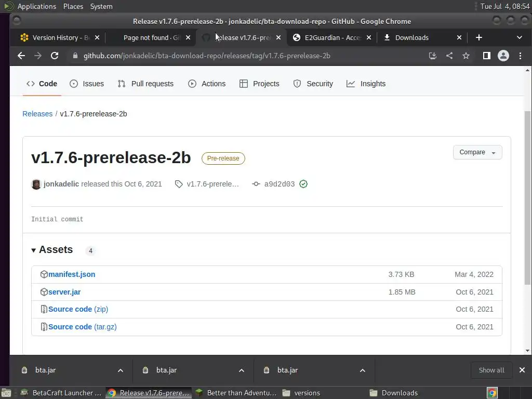
Task: Click the scrollbar up arrow
Action: pyautogui.click(x=527, y=71)
